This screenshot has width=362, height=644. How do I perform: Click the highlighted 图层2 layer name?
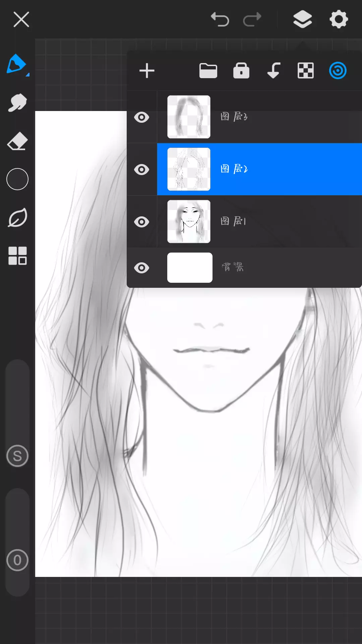click(x=234, y=169)
